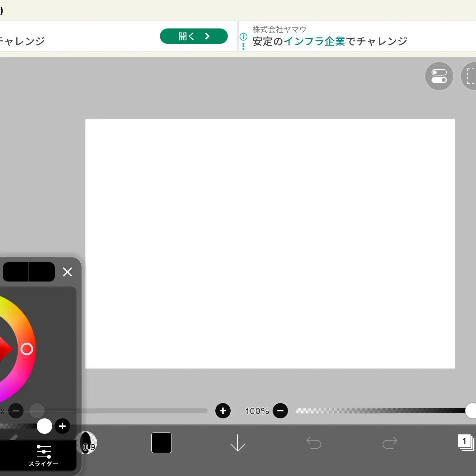Viewport: 476px width, 476px height.
Task: Increase brush thickness with plus button
Action: point(223,411)
